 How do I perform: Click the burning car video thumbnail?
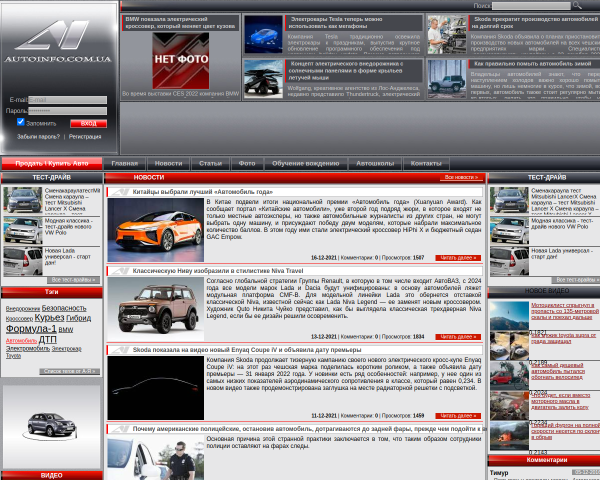[509, 436]
